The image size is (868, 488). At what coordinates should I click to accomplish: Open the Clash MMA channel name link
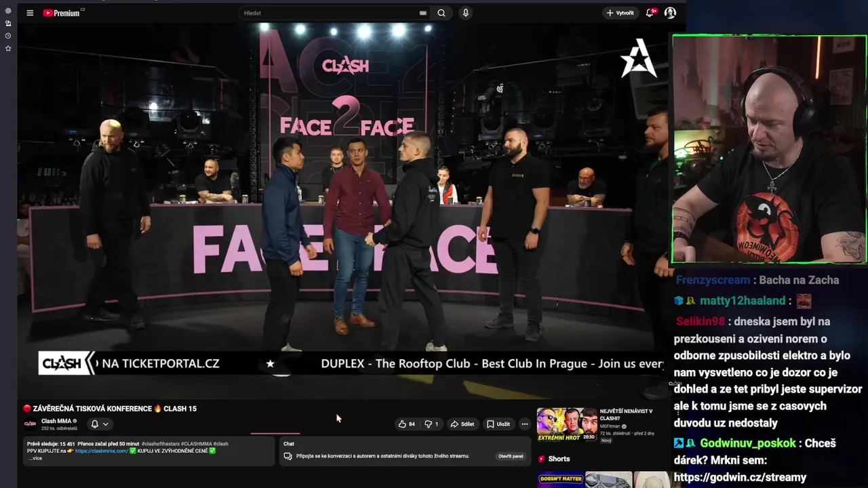56,421
